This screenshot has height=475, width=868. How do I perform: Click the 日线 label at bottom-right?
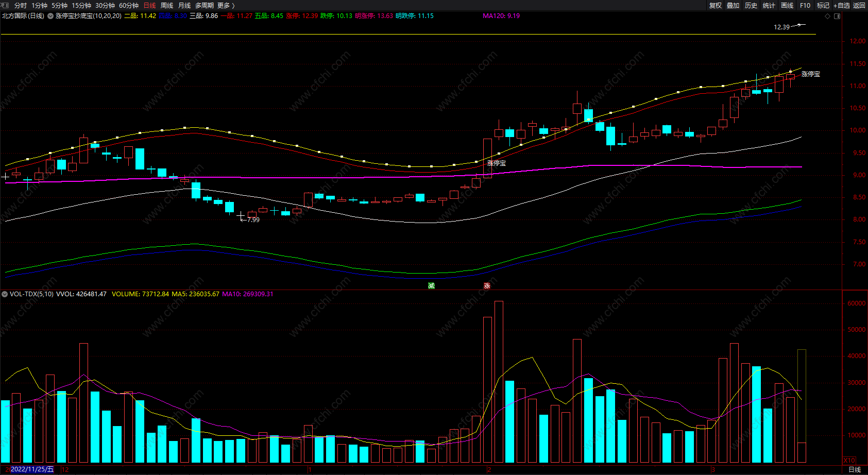[x=855, y=469]
